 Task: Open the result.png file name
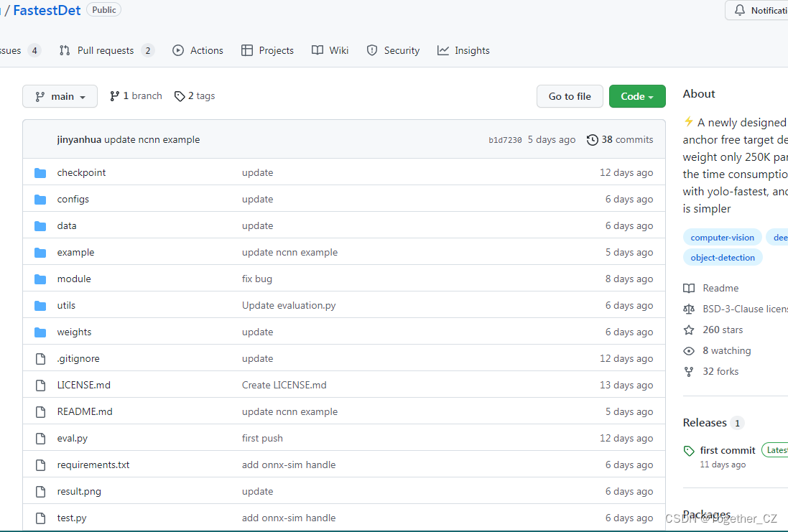coord(80,491)
